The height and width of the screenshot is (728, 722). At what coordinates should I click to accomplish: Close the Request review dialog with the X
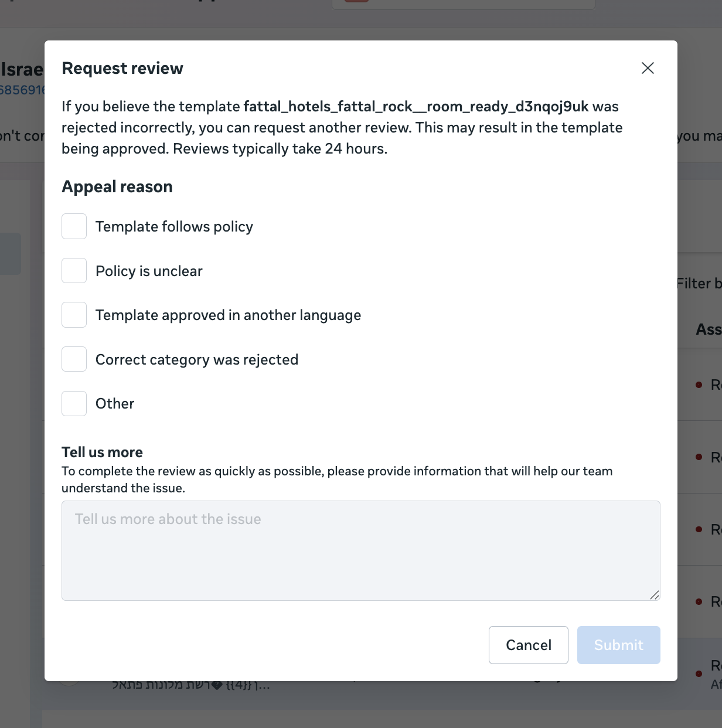pyautogui.click(x=648, y=68)
